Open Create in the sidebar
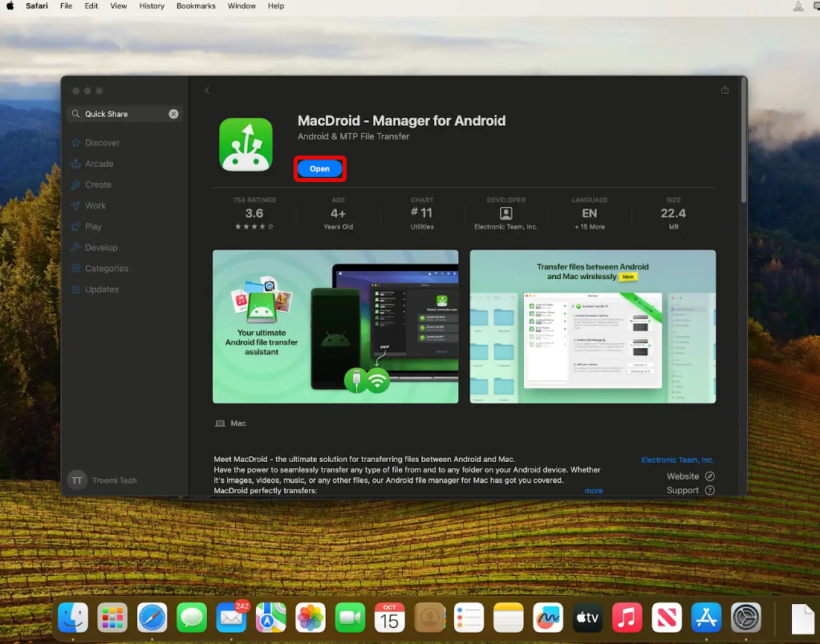Image resolution: width=820 pixels, height=644 pixels. [x=98, y=184]
